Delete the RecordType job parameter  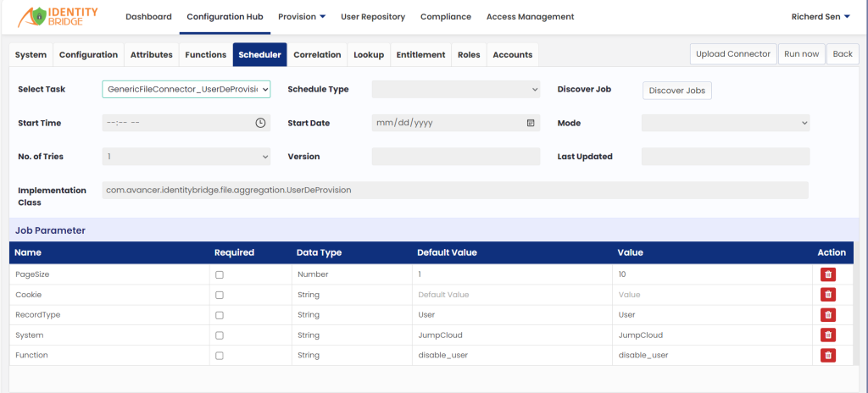[x=827, y=314]
